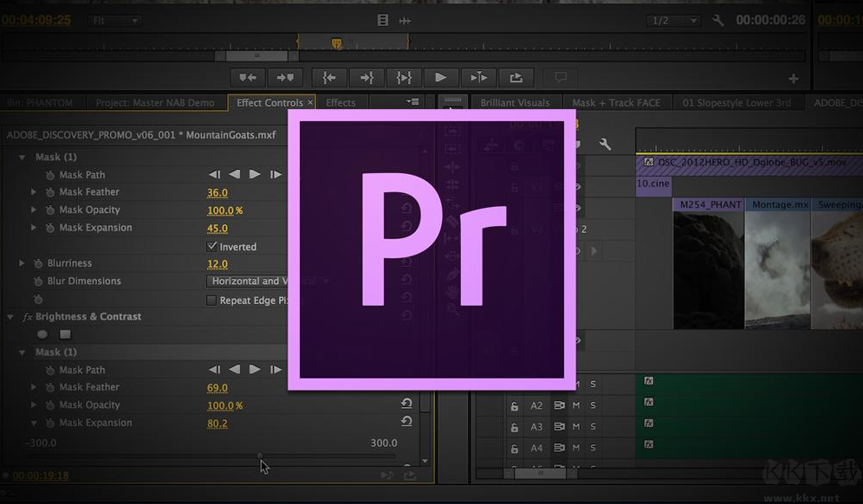This screenshot has width=863, height=504.
Task: Enable the Inverted checkbox under Mask Expansion
Action: [x=211, y=246]
